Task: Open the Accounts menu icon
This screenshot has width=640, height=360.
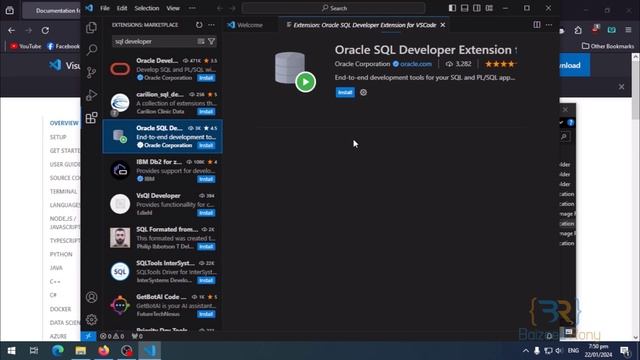Action: tap(91, 297)
